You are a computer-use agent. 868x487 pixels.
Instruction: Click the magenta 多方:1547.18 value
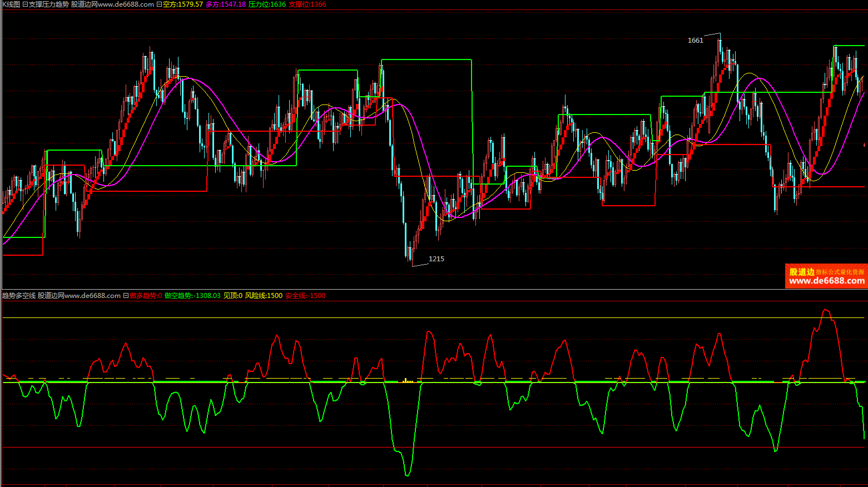(225, 4)
